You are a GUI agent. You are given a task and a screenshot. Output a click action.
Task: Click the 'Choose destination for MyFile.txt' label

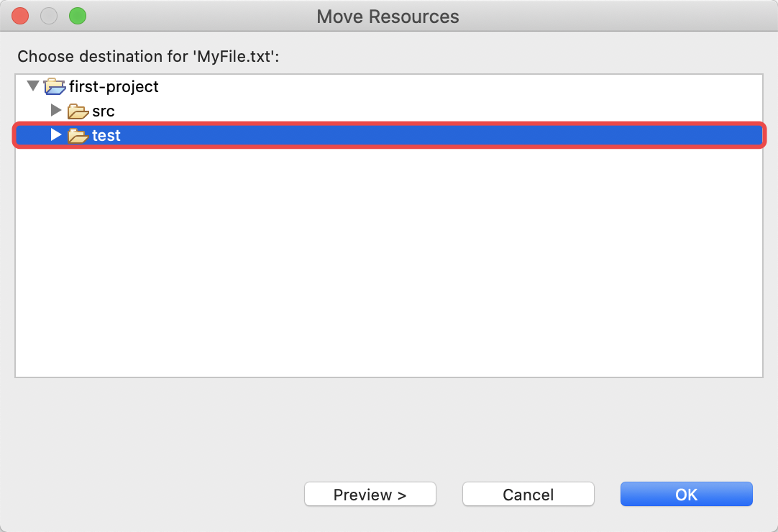click(148, 57)
